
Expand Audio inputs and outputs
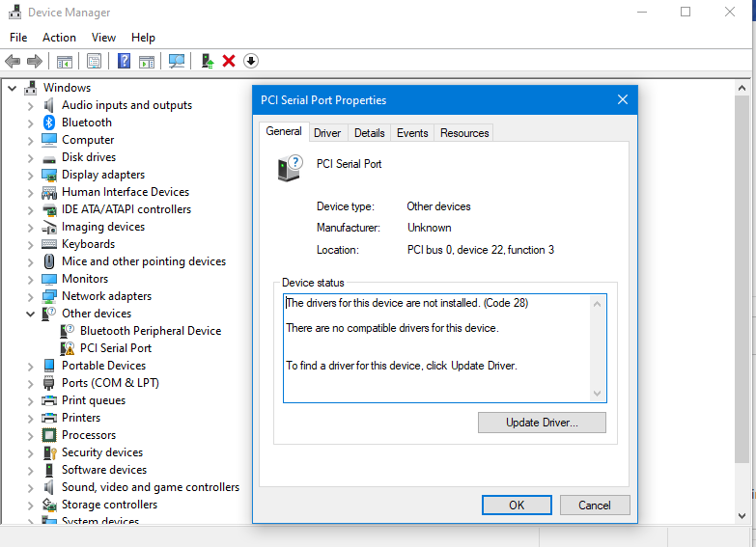click(30, 106)
